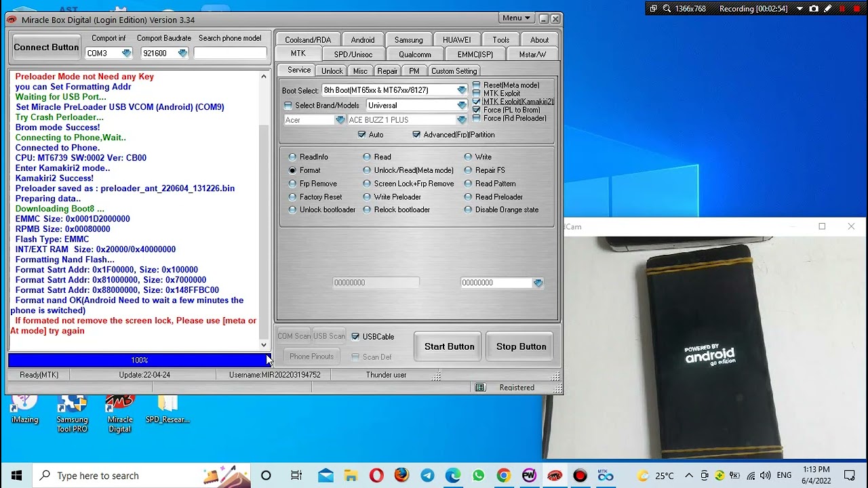Click the volume icon in system tray
The width and height of the screenshot is (868, 488).
[765, 475]
